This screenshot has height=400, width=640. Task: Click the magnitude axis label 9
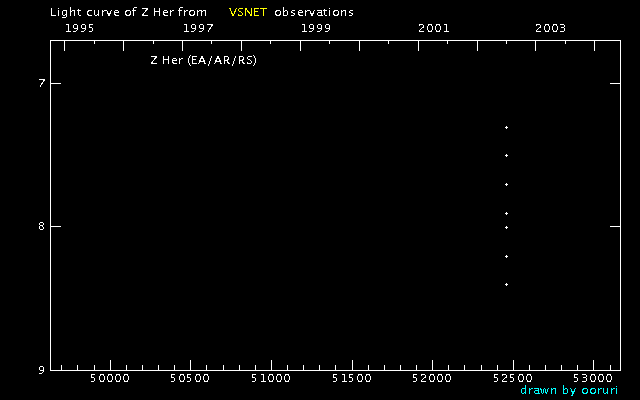[41, 370]
